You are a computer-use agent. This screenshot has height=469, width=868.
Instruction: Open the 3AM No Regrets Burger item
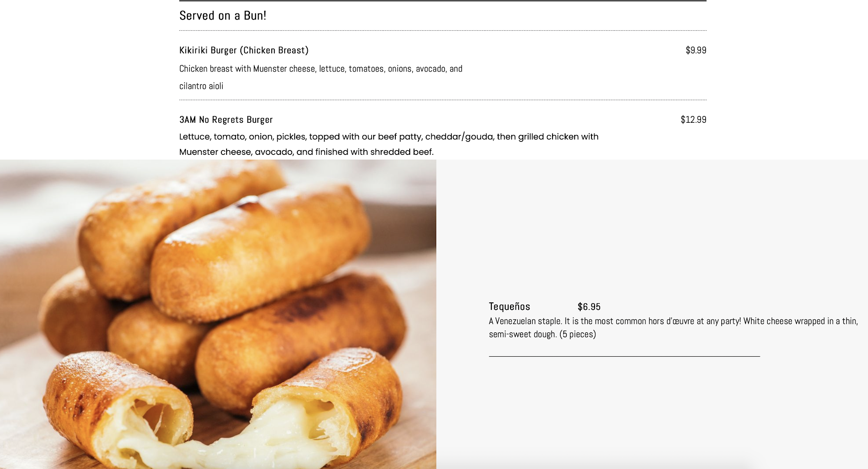point(226,120)
